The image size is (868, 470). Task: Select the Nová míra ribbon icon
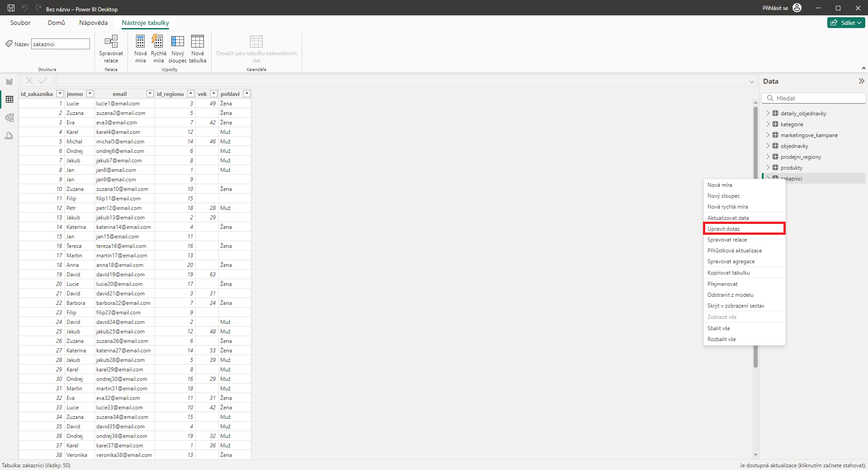(x=140, y=47)
